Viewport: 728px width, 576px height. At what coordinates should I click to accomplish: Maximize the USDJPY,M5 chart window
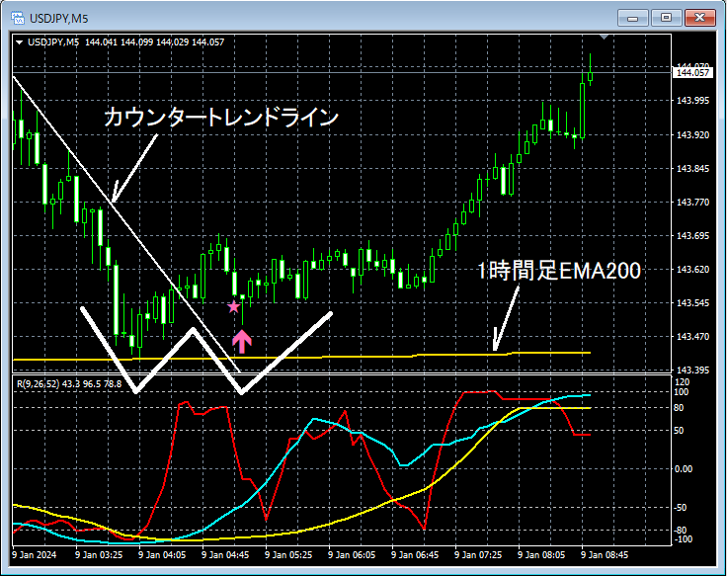(x=666, y=18)
